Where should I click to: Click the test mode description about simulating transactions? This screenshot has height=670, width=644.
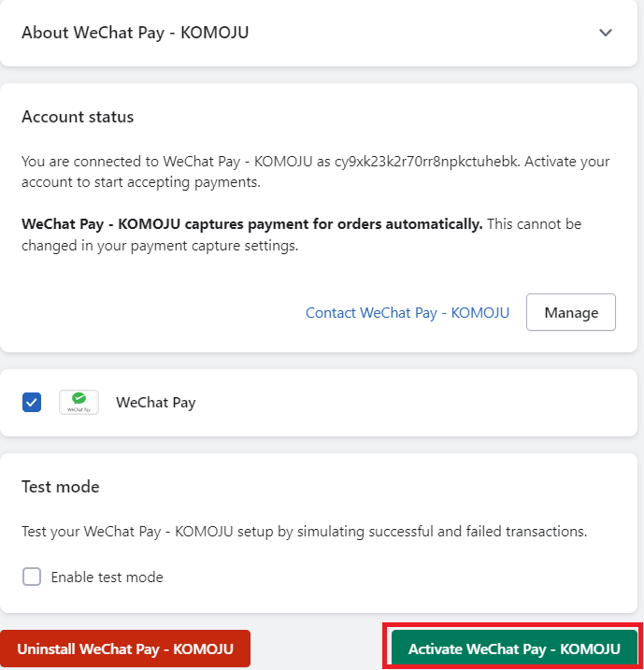305,531
